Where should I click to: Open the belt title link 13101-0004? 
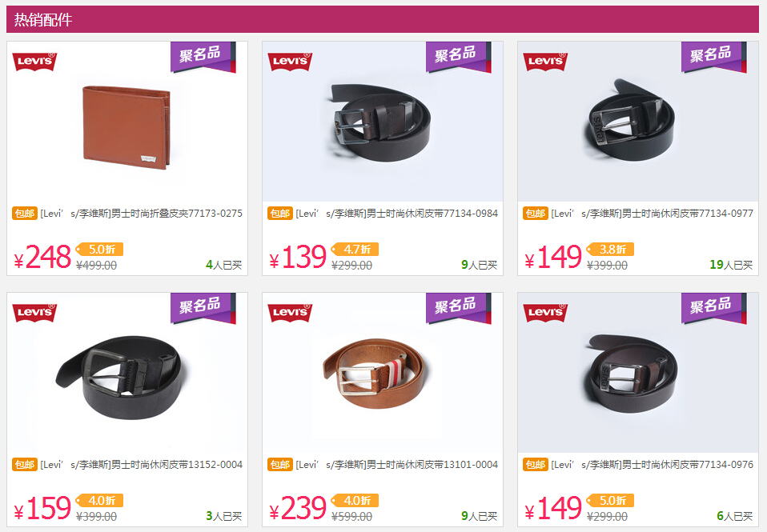tap(396, 465)
